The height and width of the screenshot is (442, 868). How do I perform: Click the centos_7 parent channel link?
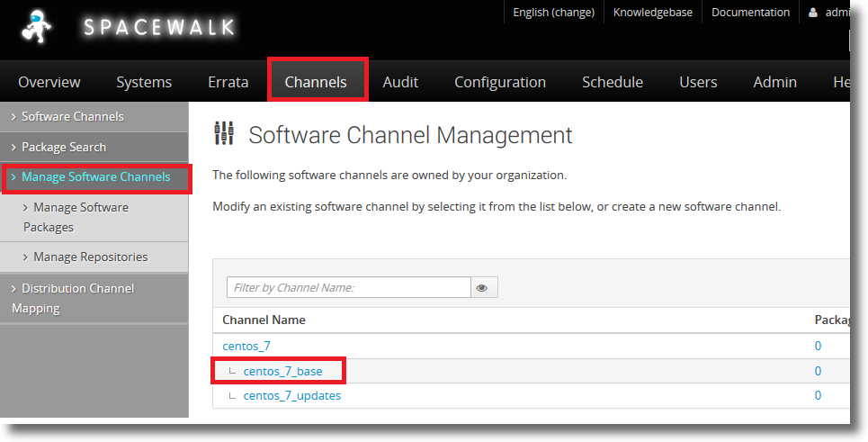pyautogui.click(x=246, y=347)
